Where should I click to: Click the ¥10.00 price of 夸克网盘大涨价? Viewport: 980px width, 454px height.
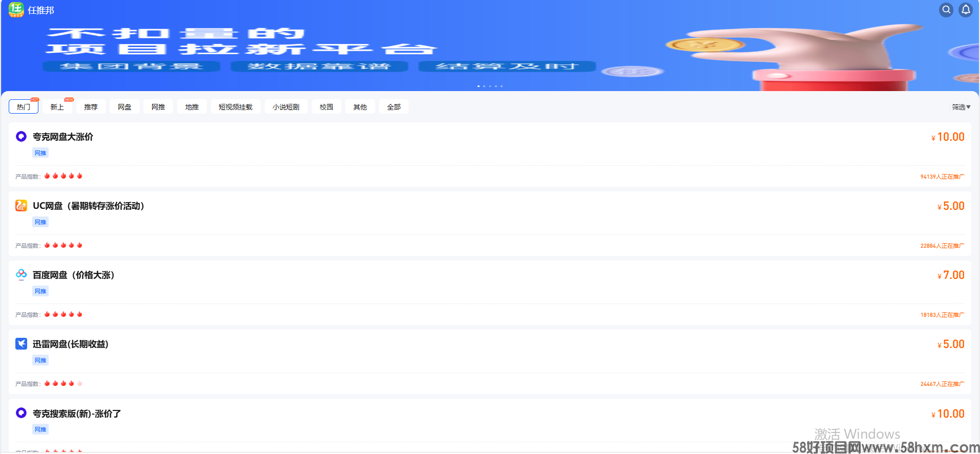[x=948, y=137]
